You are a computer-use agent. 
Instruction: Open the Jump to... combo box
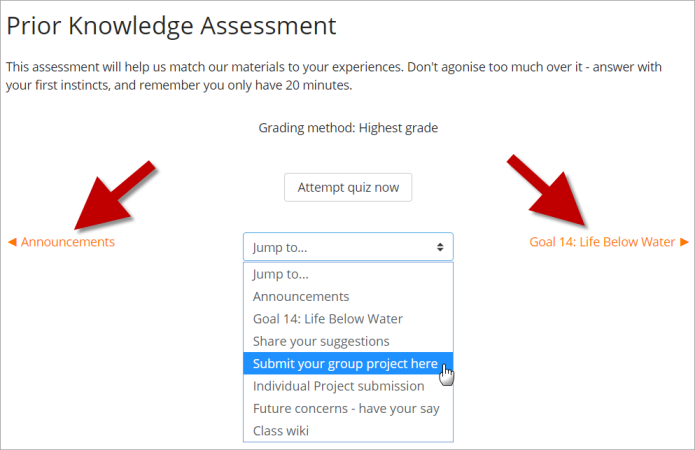coord(347,247)
